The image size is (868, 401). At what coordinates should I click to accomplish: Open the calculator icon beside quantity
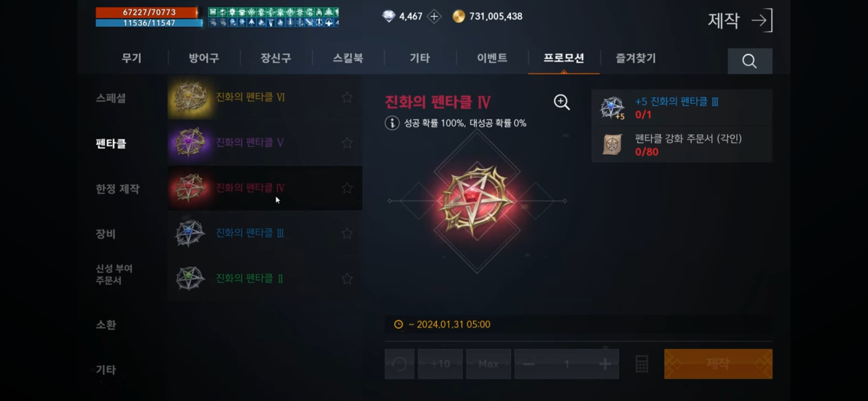tap(642, 364)
